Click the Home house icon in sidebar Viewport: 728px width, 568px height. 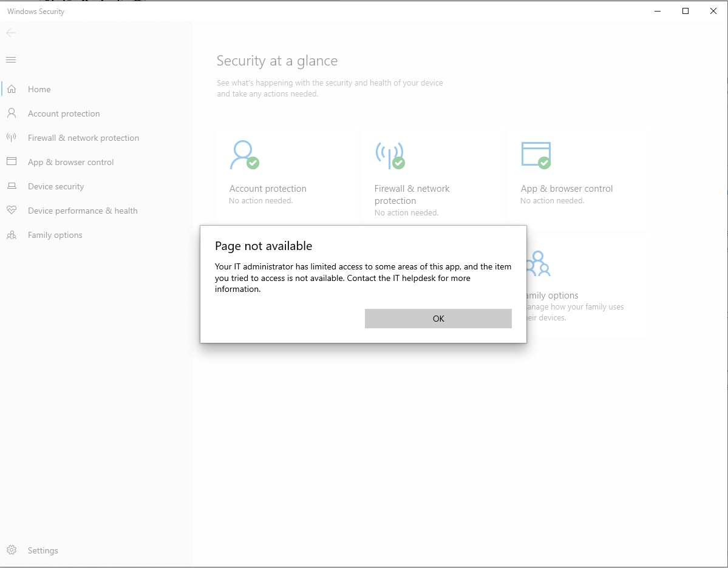click(12, 89)
